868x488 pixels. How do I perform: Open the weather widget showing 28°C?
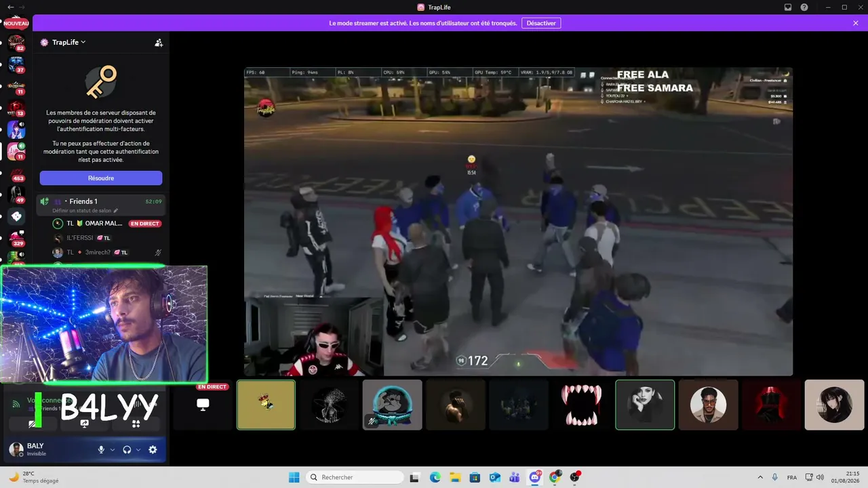(x=34, y=477)
